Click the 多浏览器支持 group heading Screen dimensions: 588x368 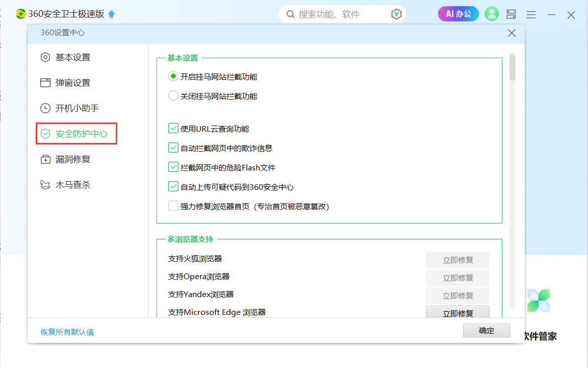point(190,239)
